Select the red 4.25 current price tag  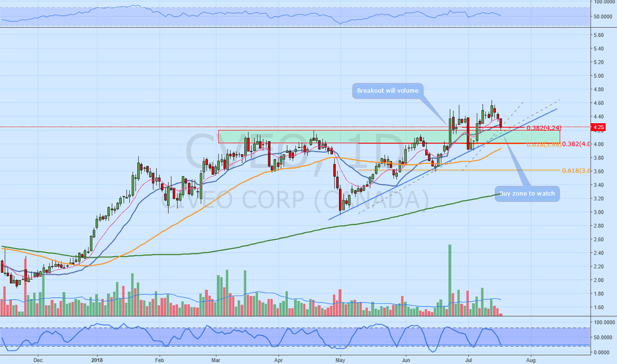point(598,127)
